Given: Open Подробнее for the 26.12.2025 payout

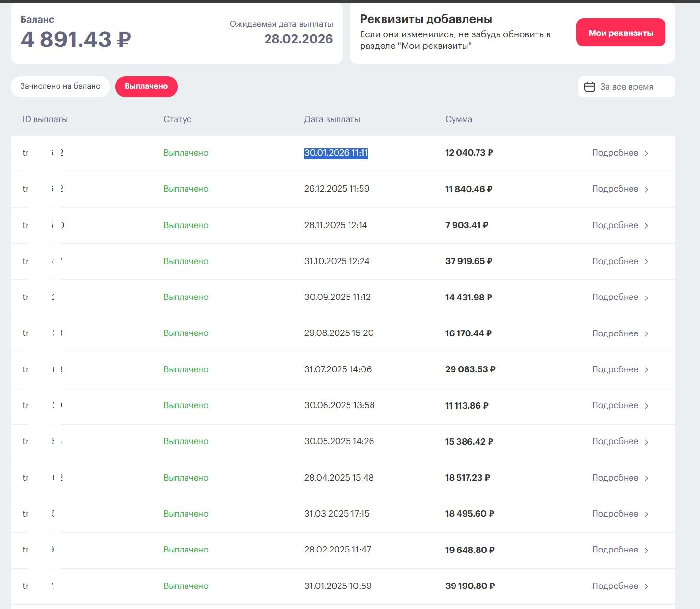Looking at the screenshot, I should pos(615,189).
